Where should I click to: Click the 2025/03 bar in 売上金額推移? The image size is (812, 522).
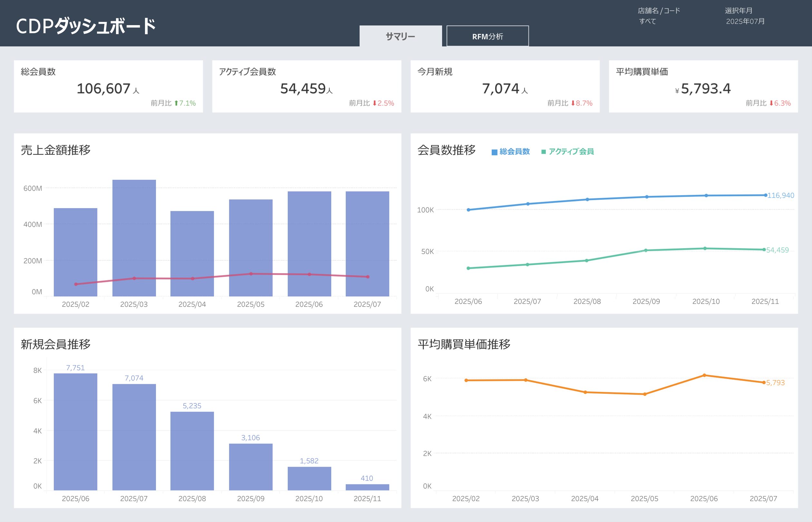pos(134,237)
